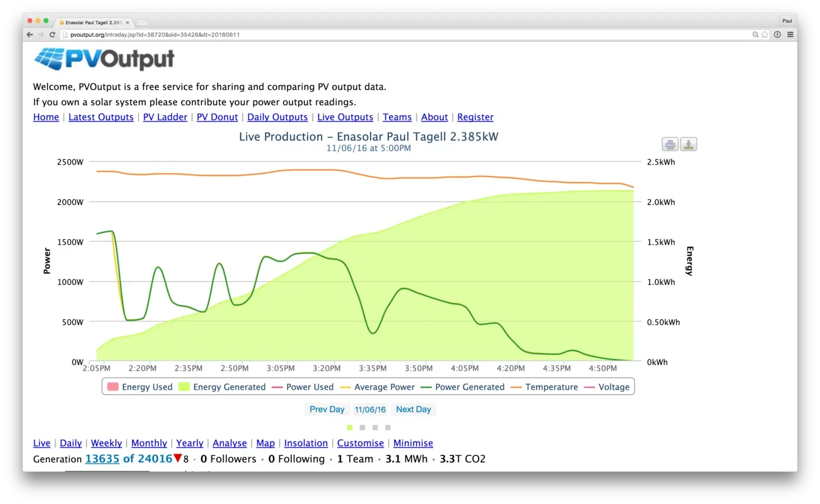Close the Enasolar Paul Tagell tab

pos(128,22)
